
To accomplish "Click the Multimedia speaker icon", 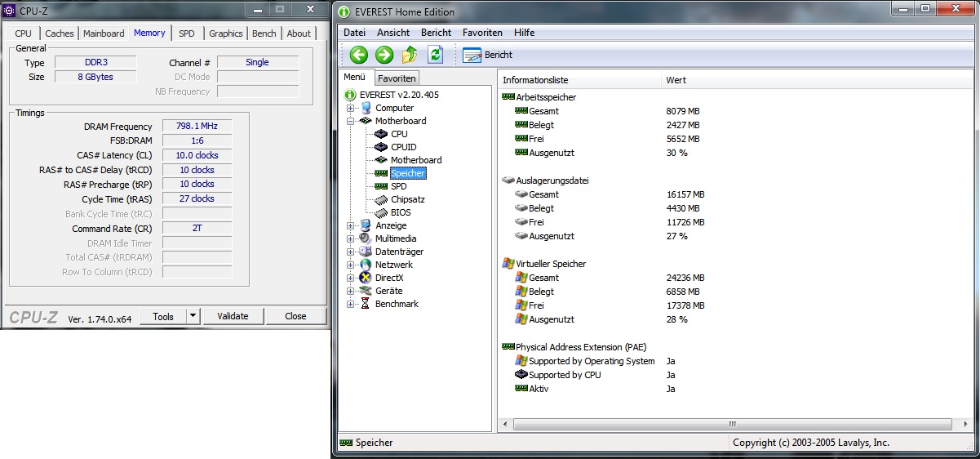I will 366,238.
